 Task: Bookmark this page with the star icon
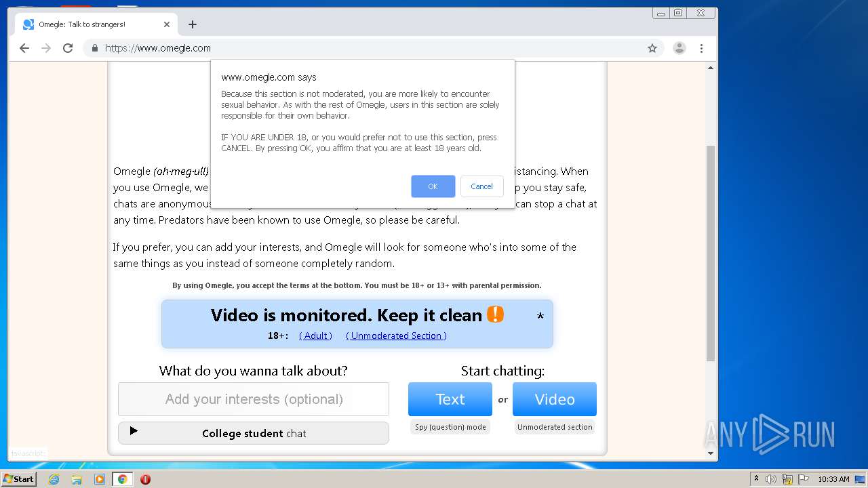(x=652, y=48)
